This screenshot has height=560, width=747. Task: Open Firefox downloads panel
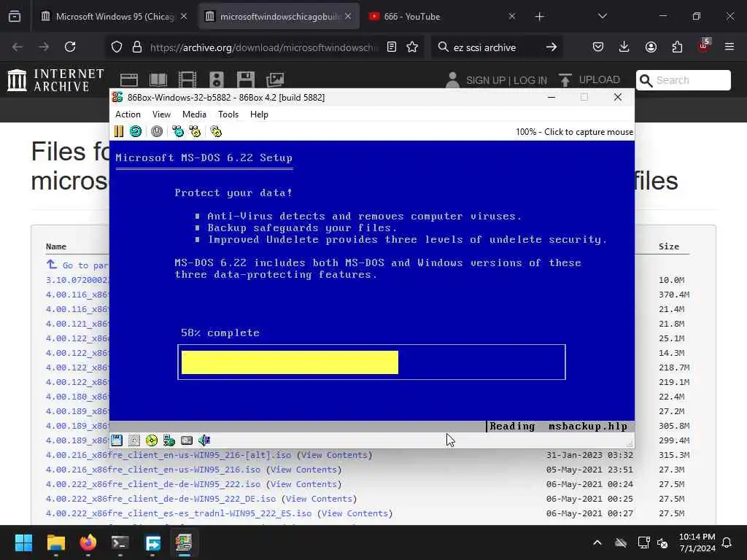pyautogui.click(x=624, y=47)
